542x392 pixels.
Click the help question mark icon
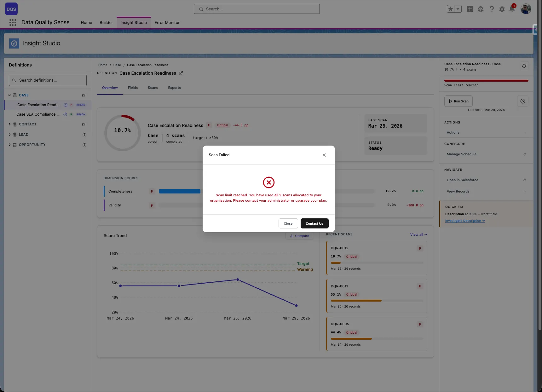[492, 9]
